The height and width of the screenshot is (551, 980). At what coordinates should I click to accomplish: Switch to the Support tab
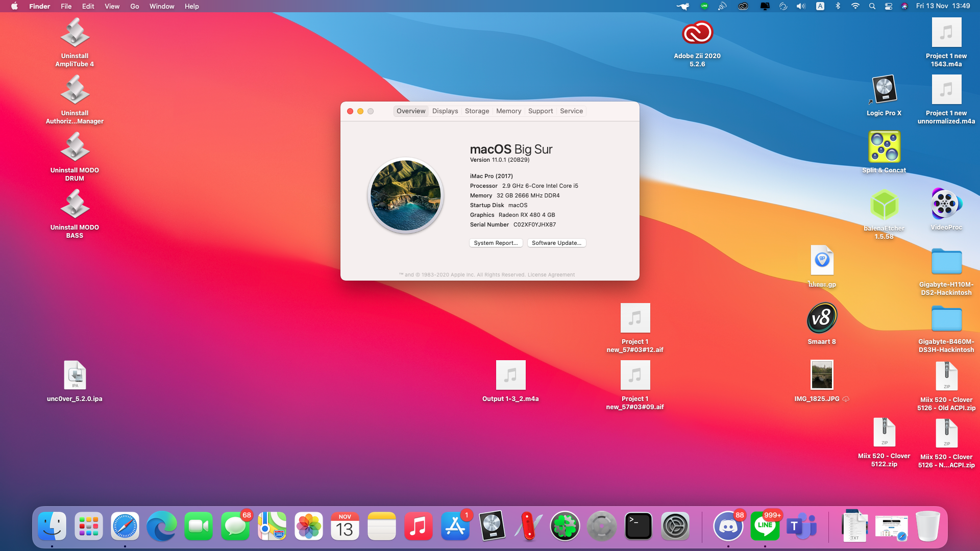click(x=541, y=111)
